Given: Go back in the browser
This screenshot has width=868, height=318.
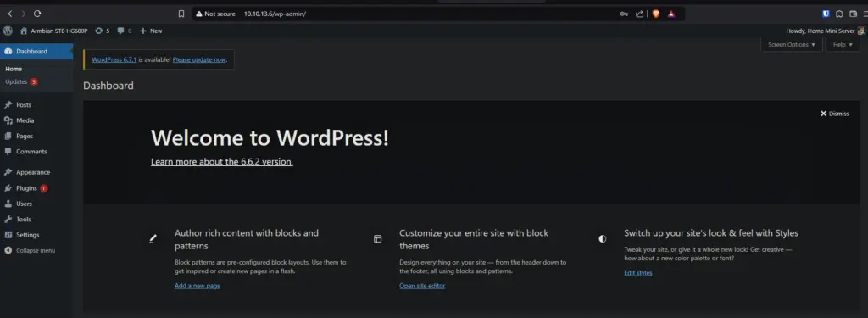Looking at the screenshot, I should click(9, 14).
